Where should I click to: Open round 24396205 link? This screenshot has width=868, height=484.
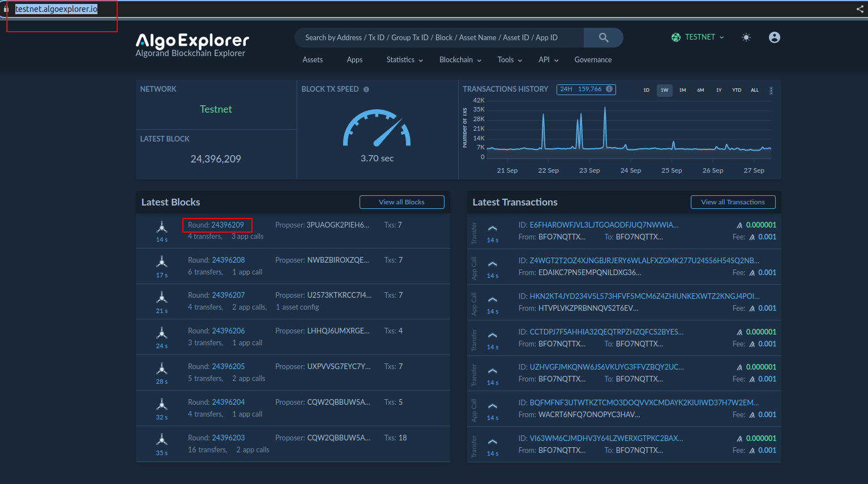pos(228,367)
